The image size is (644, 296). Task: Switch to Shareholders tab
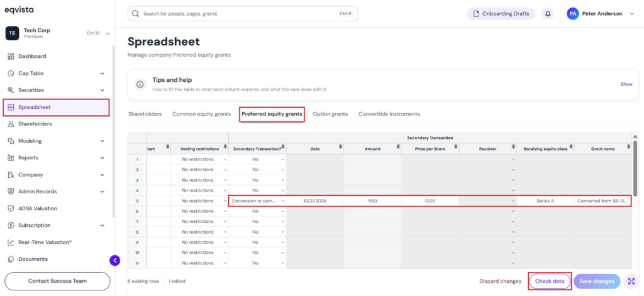click(x=145, y=114)
